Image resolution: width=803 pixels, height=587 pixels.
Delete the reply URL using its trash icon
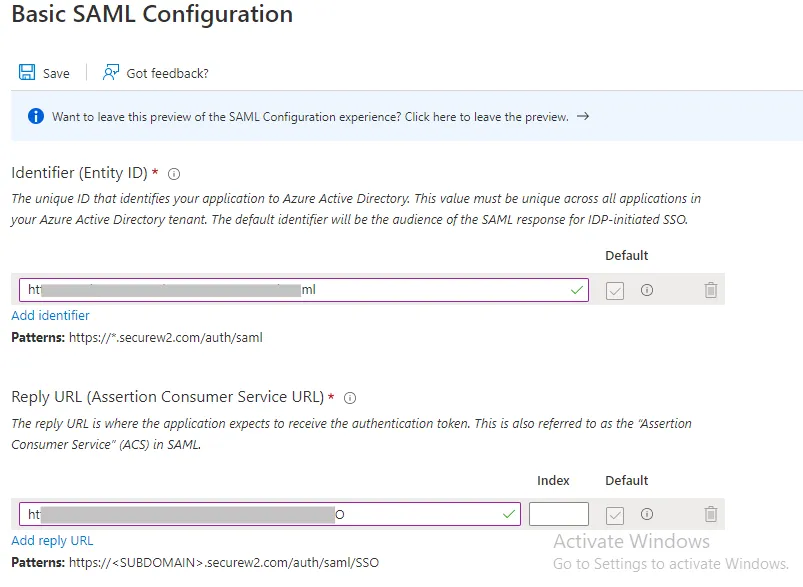(x=711, y=514)
